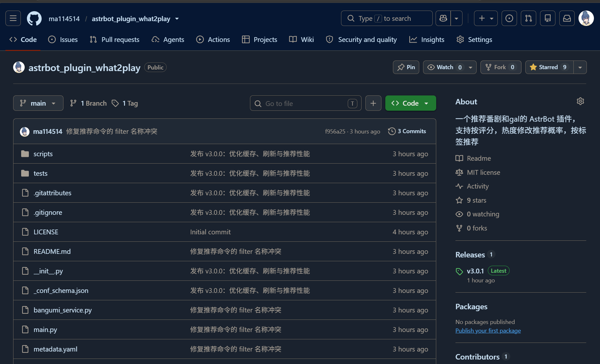Click file icon for bangumi_service.py
600x364 pixels.
(25, 310)
